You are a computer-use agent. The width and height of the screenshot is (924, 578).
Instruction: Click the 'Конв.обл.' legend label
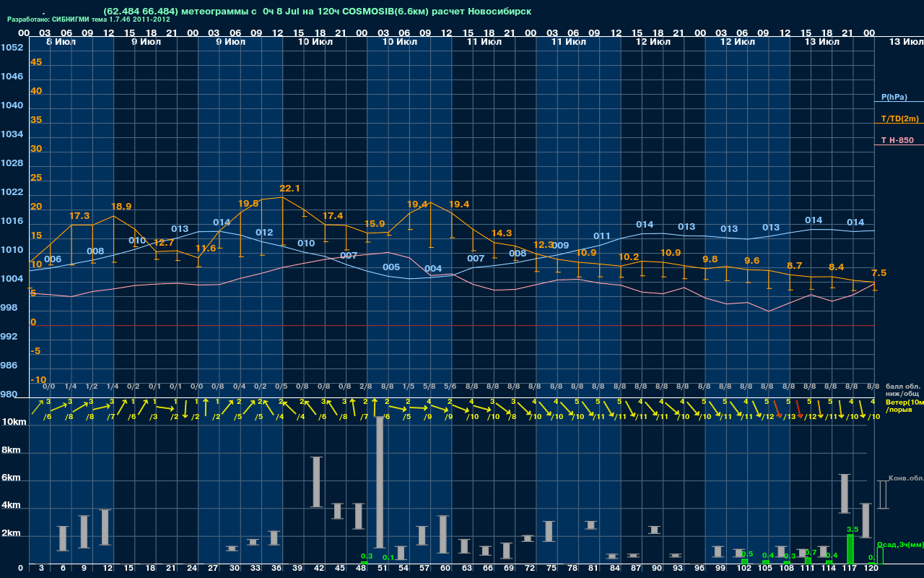click(x=907, y=478)
